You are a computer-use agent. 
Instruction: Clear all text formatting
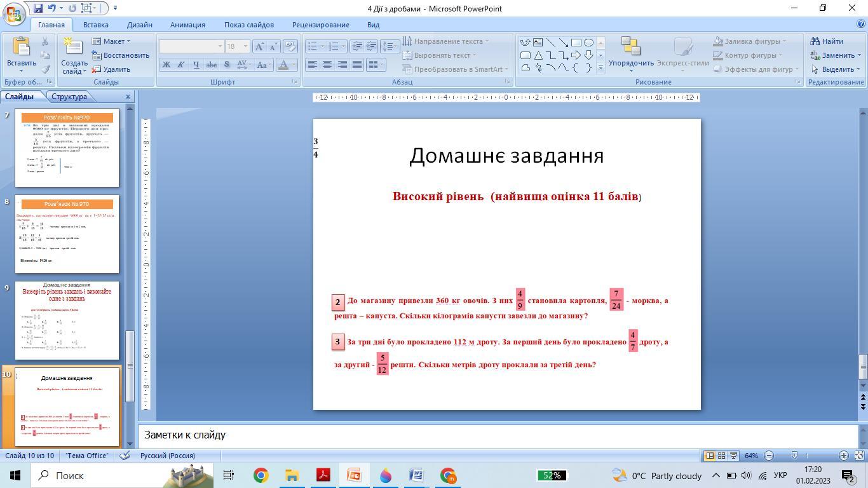pyautogui.click(x=290, y=46)
